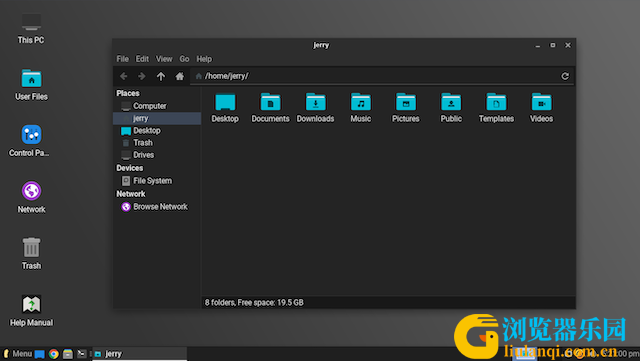Reload the folder with refresh icon
The width and height of the screenshot is (640, 361).
[x=565, y=76]
